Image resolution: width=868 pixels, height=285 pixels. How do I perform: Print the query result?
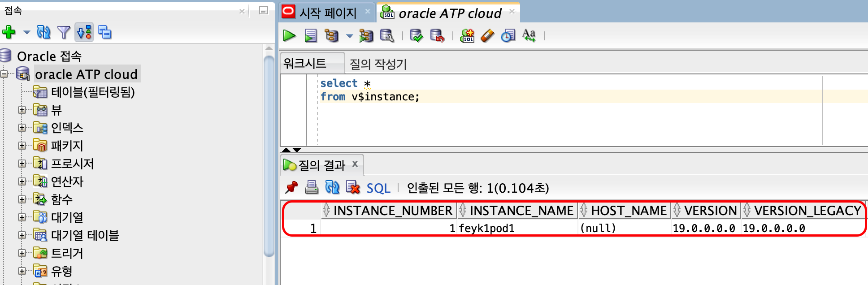pyautogui.click(x=312, y=187)
